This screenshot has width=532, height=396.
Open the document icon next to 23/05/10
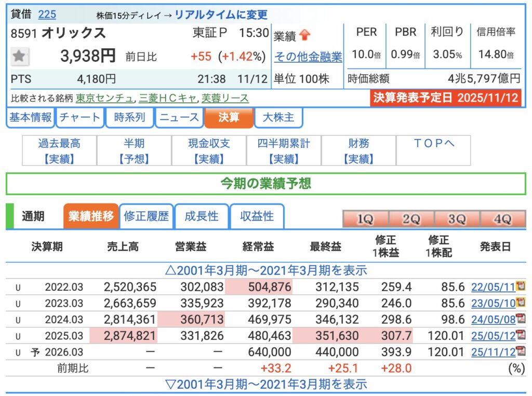[521, 303]
